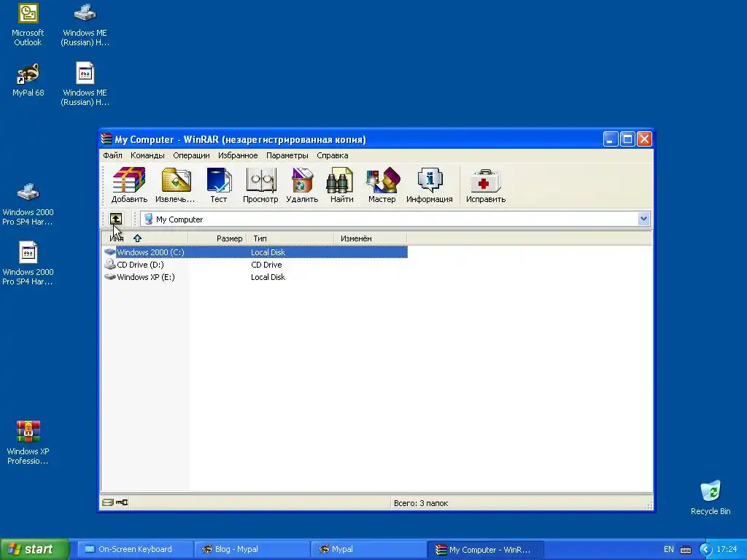Open the Операции menu

(x=191, y=155)
